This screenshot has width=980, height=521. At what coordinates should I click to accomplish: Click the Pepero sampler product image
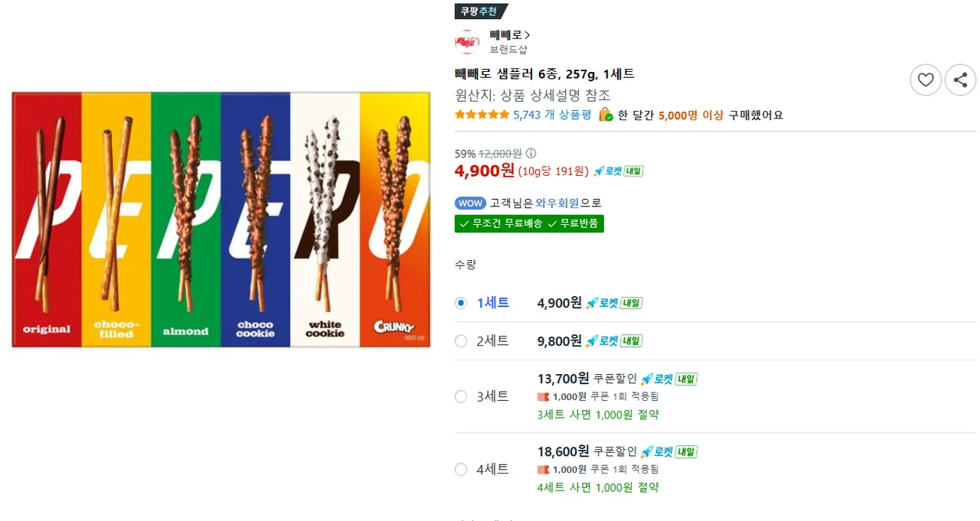[x=221, y=220]
